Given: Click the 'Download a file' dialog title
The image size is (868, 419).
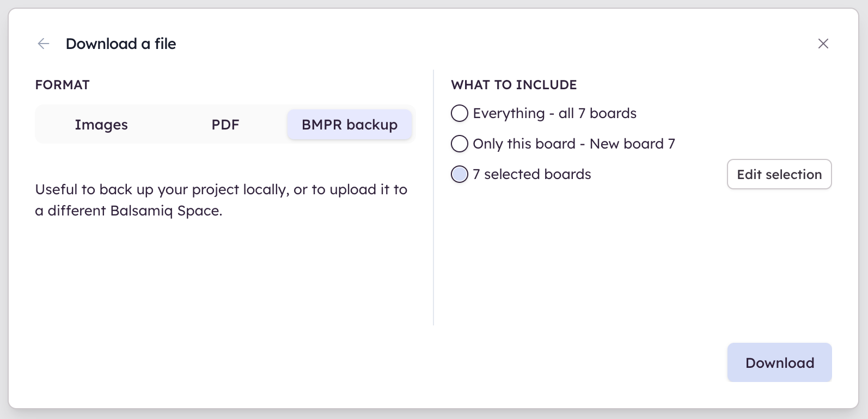Looking at the screenshot, I should (121, 44).
